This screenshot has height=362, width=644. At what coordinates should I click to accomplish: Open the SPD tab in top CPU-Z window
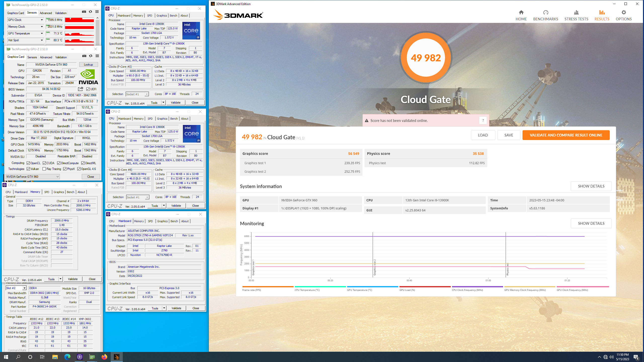point(149,16)
